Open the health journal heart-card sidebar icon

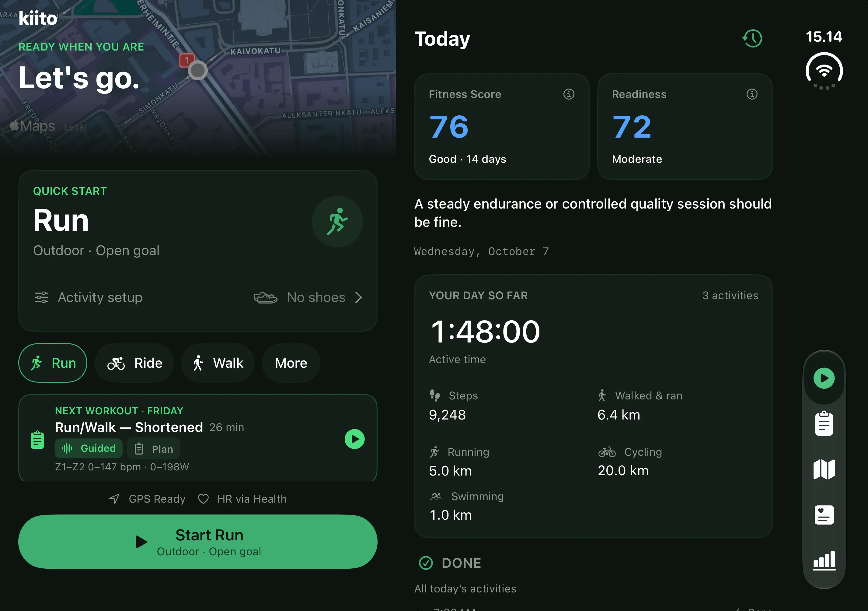[x=824, y=515]
